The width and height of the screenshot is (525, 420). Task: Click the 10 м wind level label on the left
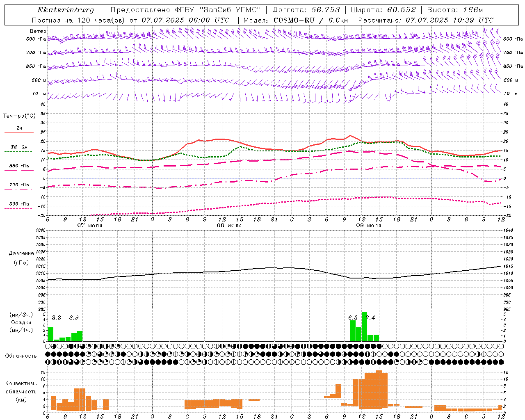[39, 94]
